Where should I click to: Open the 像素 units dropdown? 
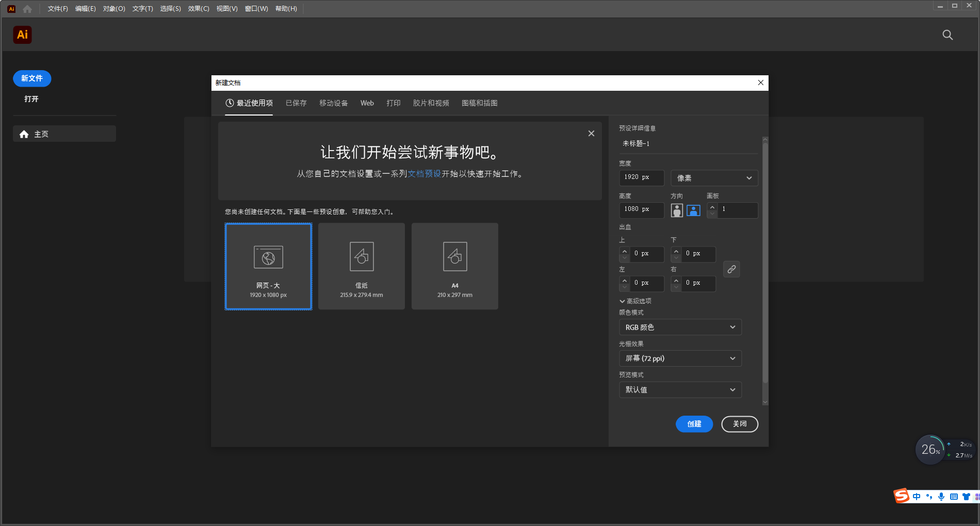point(714,178)
